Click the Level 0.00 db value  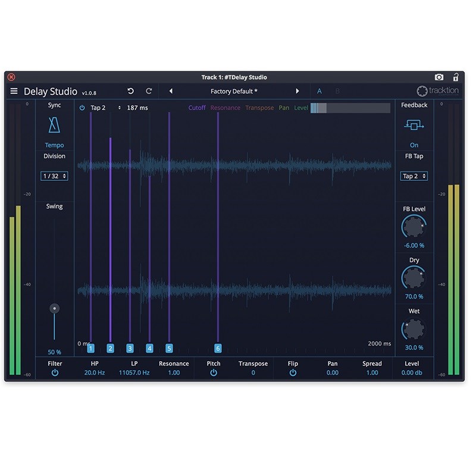tap(412, 373)
